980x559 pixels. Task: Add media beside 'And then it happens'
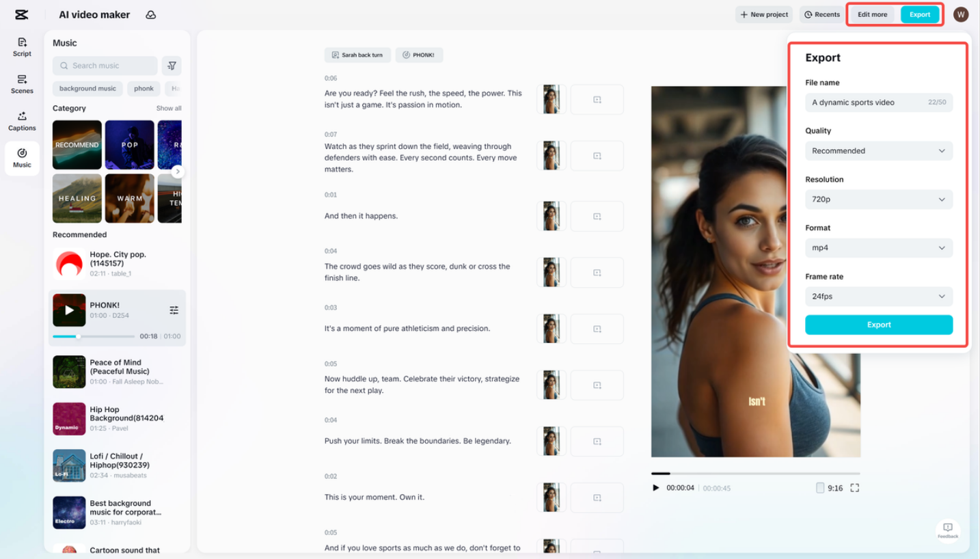pos(597,217)
